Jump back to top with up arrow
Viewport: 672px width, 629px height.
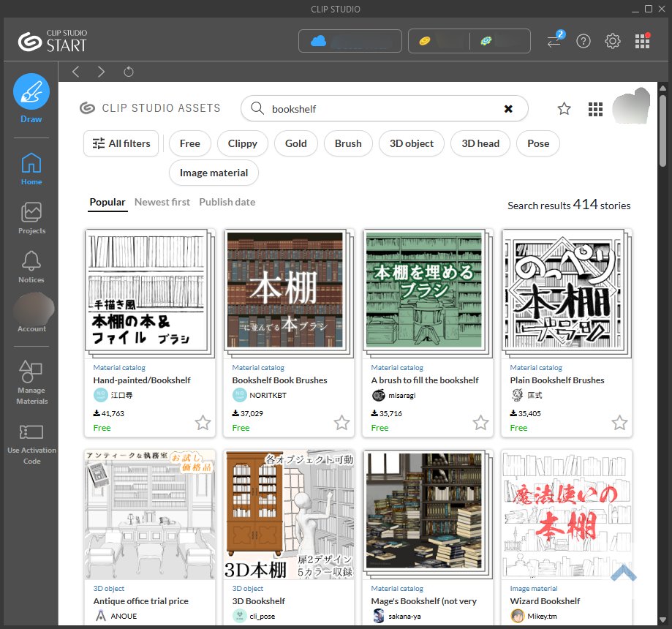coord(624,573)
